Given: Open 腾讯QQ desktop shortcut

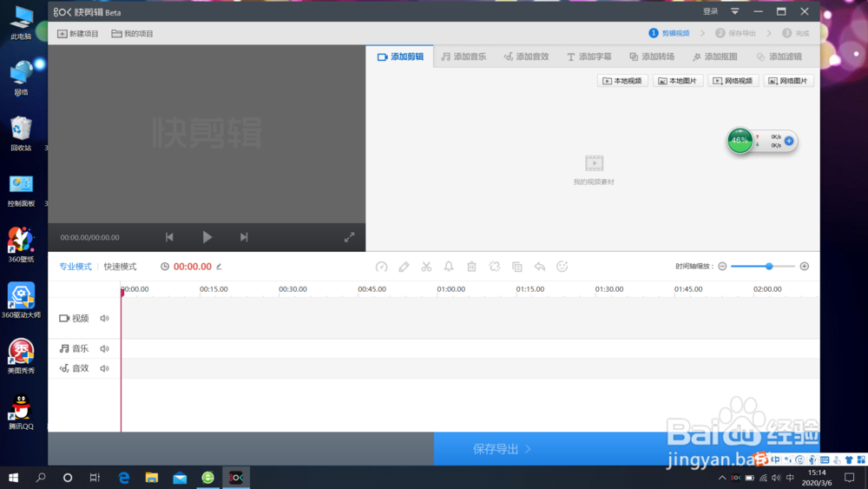Looking at the screenshot, I should click(x=21, y=412).
